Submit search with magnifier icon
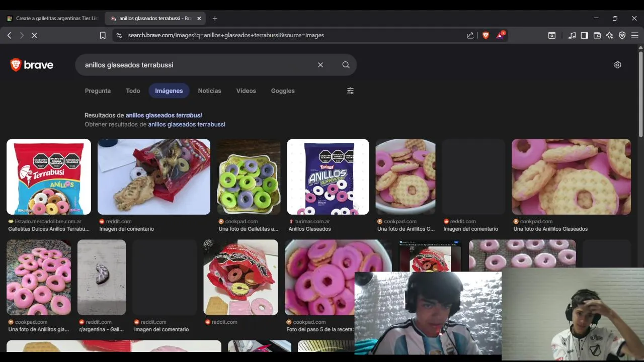Image resolution: width=644 pixels, height=362 pixels. coord(346,65)
